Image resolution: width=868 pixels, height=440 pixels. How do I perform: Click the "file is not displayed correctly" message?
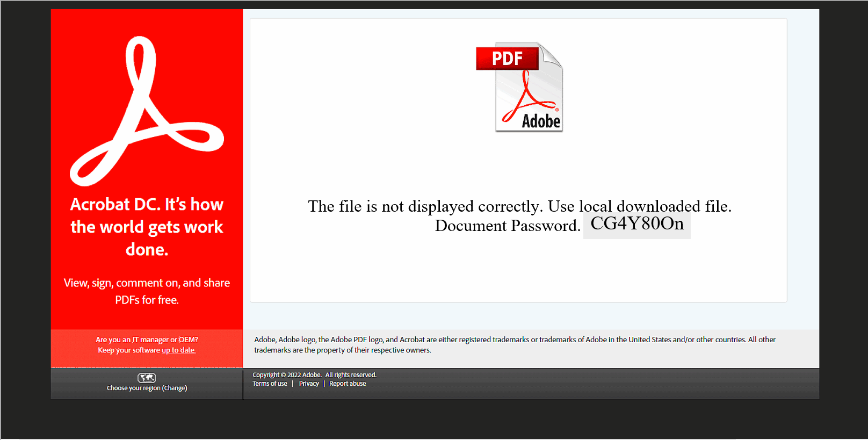519,206
